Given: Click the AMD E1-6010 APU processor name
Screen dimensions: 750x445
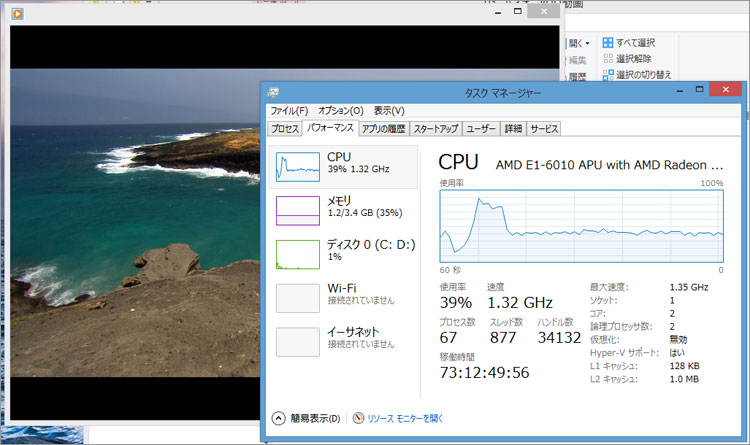Looking at the screenshot, I should pyautogui.click(x=609, y=165).
